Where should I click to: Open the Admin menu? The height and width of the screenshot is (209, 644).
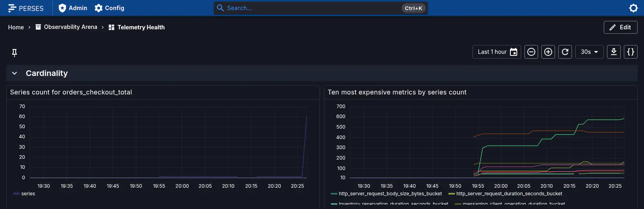tap(73, 8)
